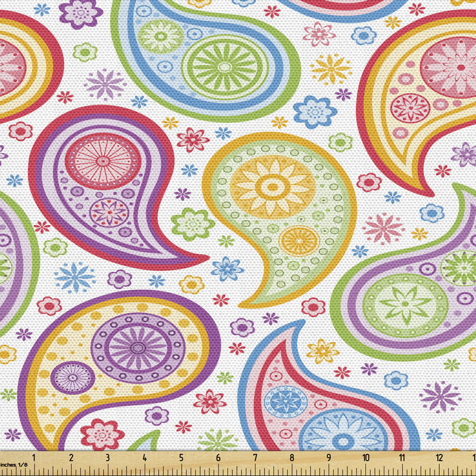Viewport: 476px width, 476px height.
Task: Click the number 4 on the ruler
Action: [x=145, y=458]
